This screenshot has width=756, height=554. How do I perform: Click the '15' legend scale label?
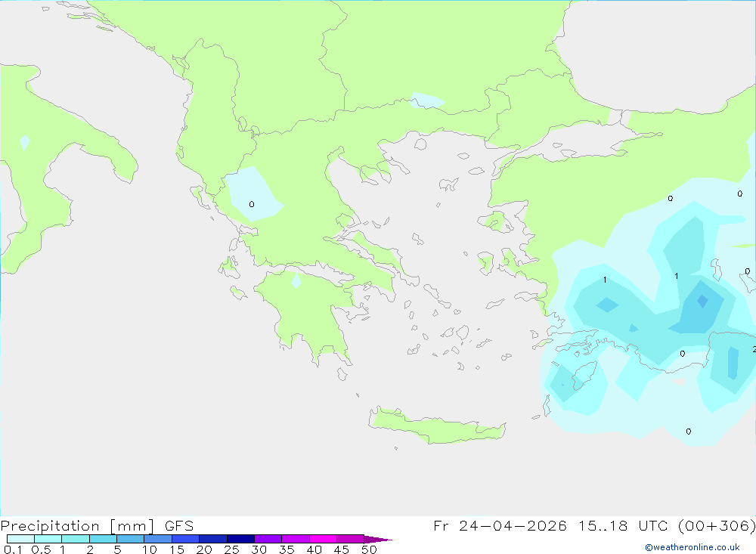(176, 549)
